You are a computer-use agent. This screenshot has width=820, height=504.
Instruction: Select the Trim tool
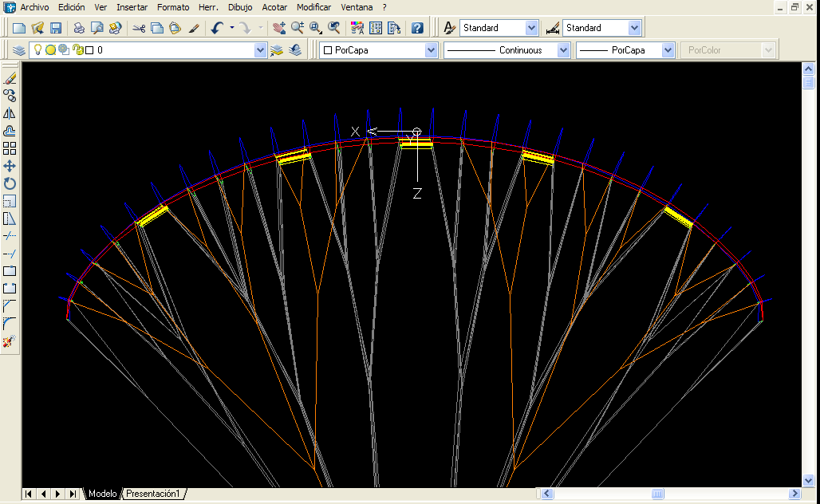pyautogui.click(x=10, y=236)
